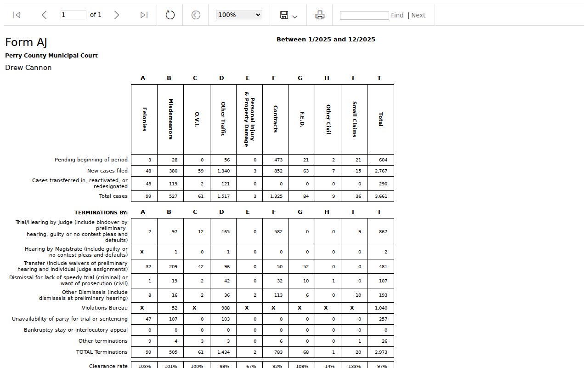Click the Contracts column header
The image size is (588, 368).
[x=276, y=120]
